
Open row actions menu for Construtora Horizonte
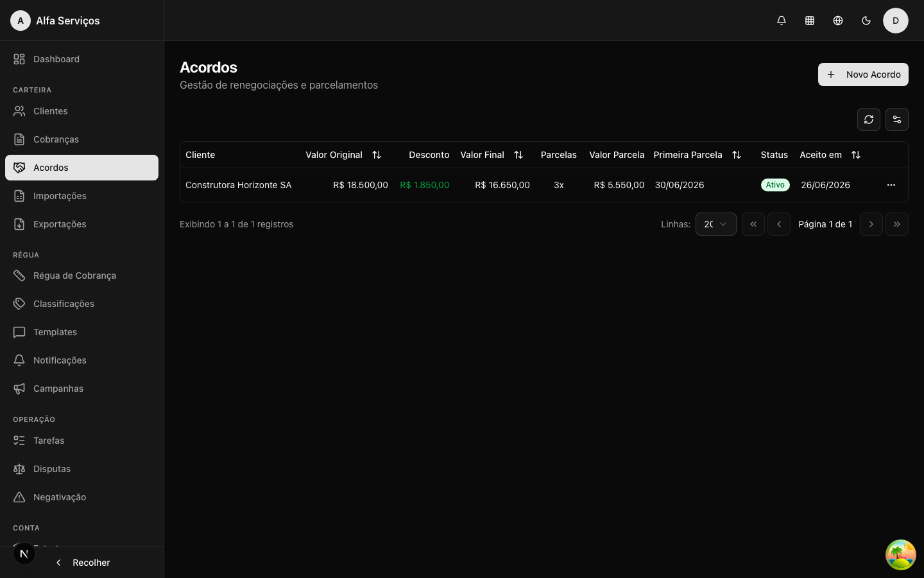[x=891, y=185]
